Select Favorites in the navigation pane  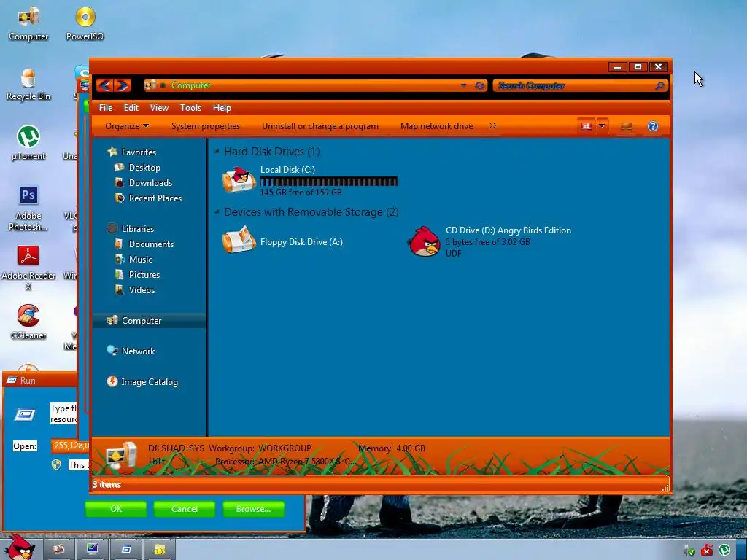pyautogui.click(x=139, y=152)
